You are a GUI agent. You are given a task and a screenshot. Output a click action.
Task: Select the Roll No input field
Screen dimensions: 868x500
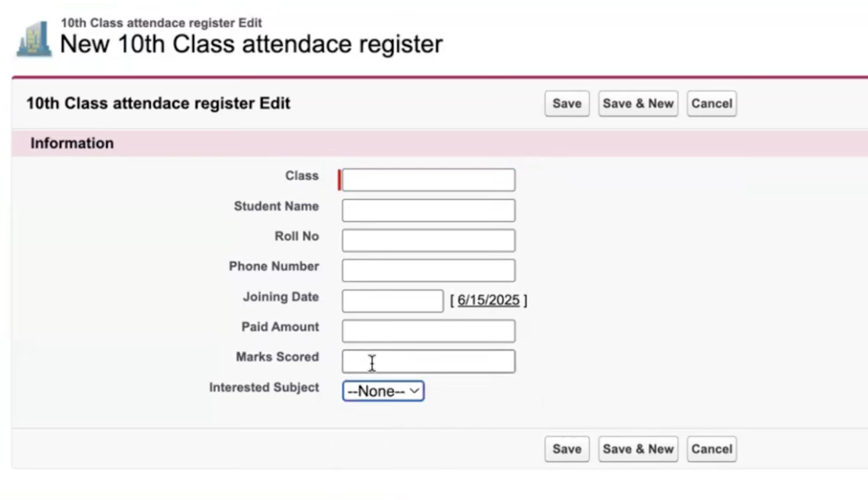(x=428, y=241)
